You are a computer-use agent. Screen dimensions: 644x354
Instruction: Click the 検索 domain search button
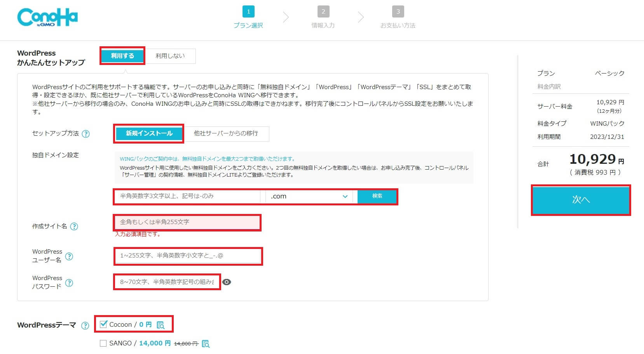click(x=377, y=196)
